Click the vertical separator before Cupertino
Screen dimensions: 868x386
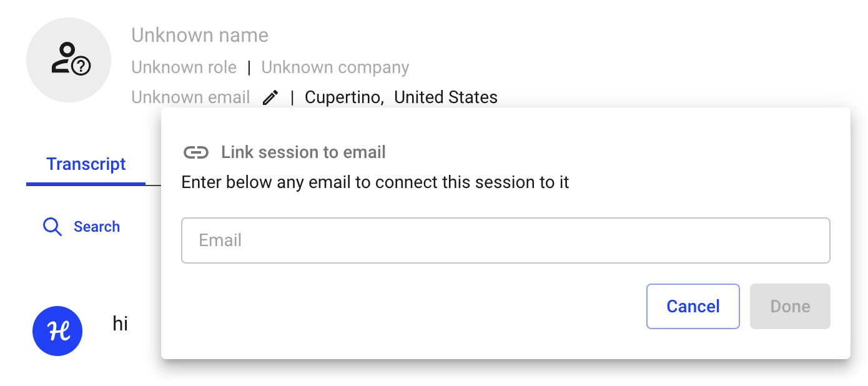292,97
